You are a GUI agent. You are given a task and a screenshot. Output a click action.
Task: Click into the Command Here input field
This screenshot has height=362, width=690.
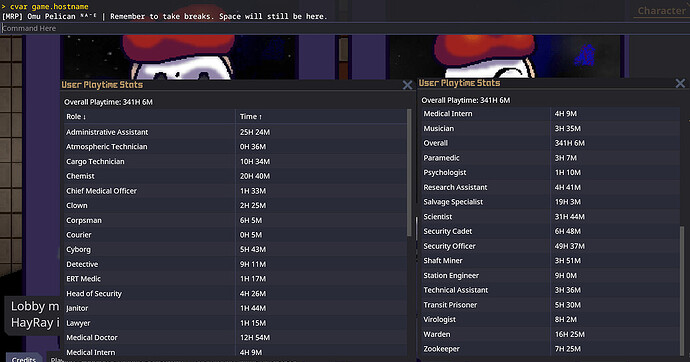[x=345, y=28]
